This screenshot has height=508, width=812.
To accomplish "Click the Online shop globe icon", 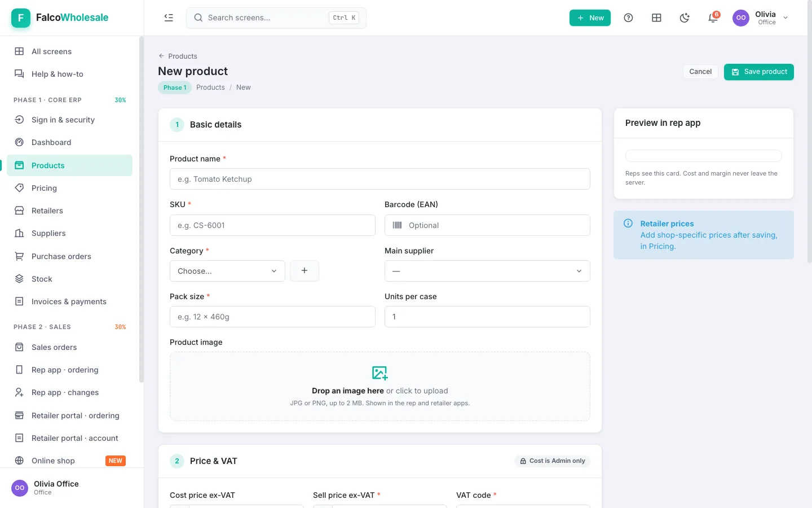I will coord(19,461).
